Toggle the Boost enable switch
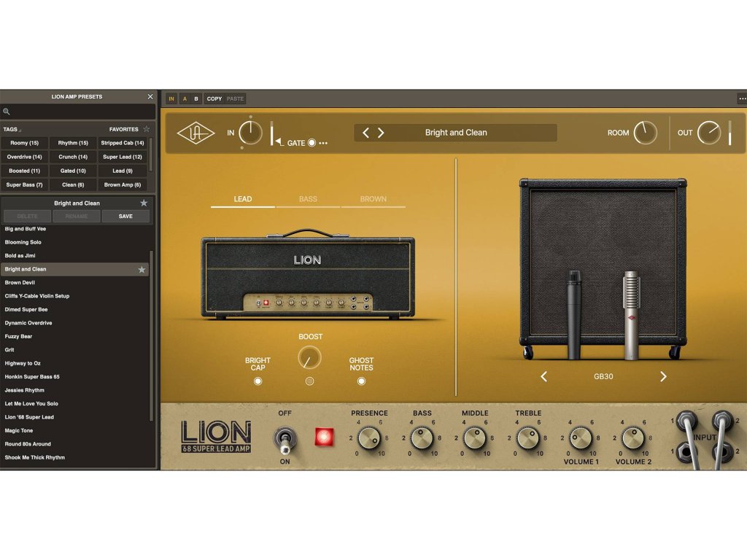The height and width of the screenshot is (560, 747). pyautogui.click(x=309, y=381)
